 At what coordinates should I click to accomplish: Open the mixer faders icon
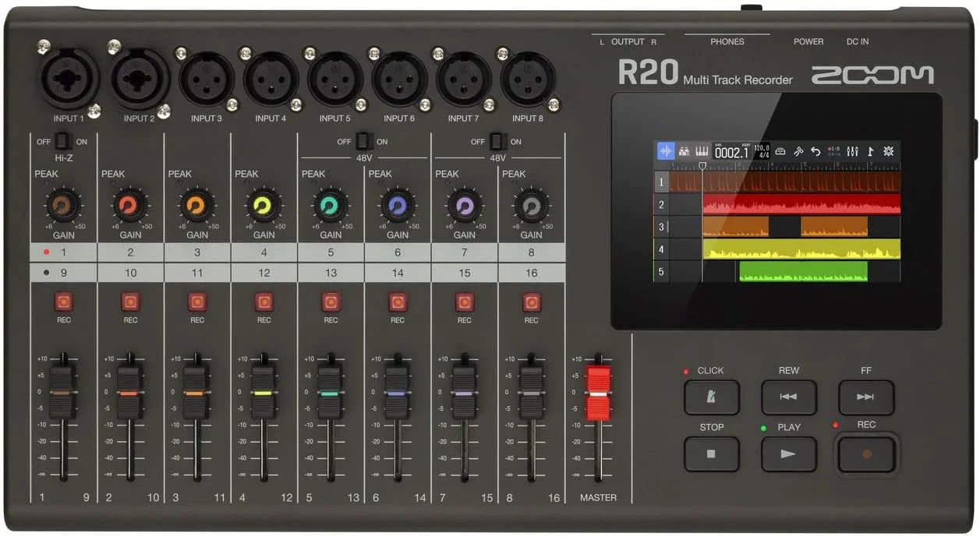tap(852, 151)
